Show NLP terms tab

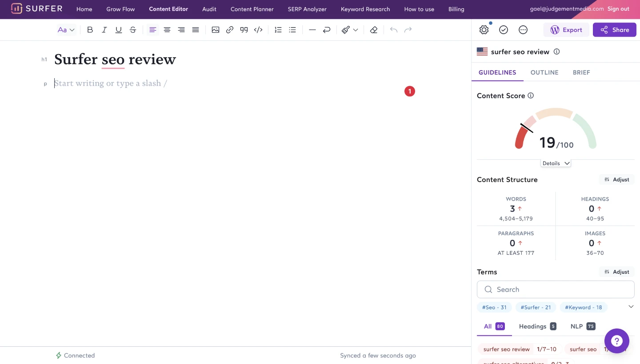[x=583, y=326]
